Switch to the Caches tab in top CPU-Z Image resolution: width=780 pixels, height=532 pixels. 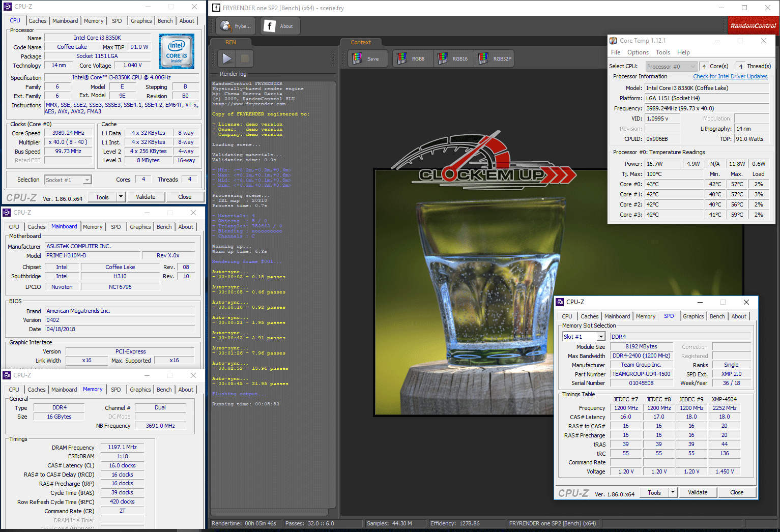38,21
